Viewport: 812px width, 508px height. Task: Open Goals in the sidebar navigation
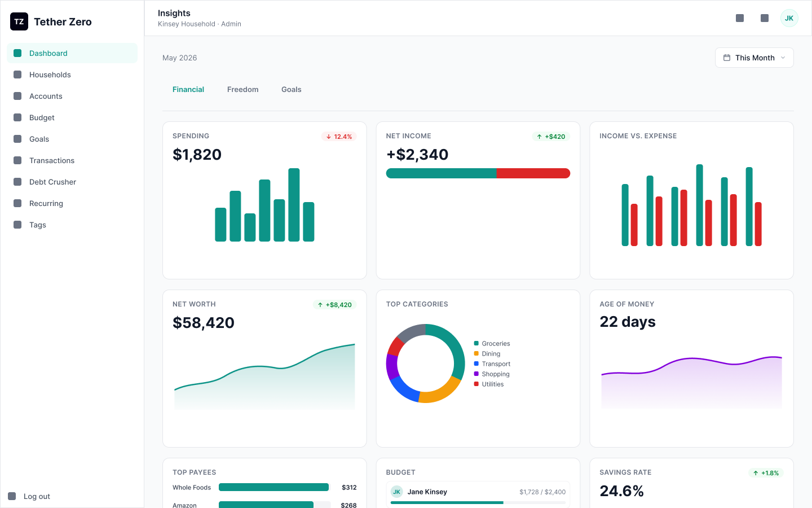[72, 139]
